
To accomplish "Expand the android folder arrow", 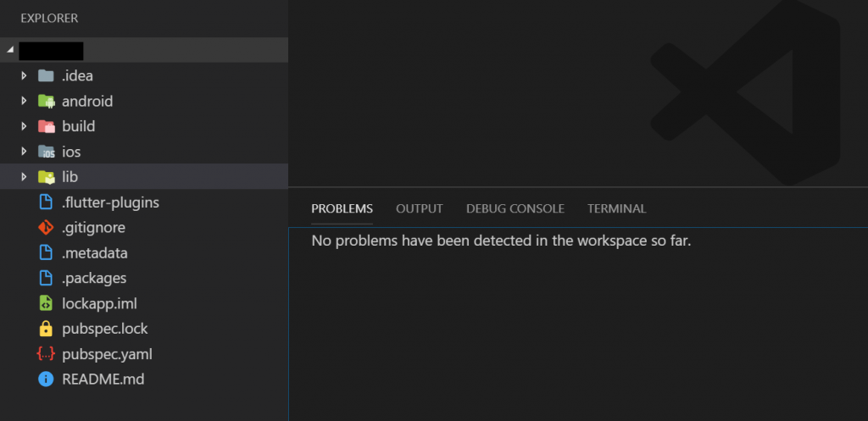I will pyautogui.click(x=24, y=102).
